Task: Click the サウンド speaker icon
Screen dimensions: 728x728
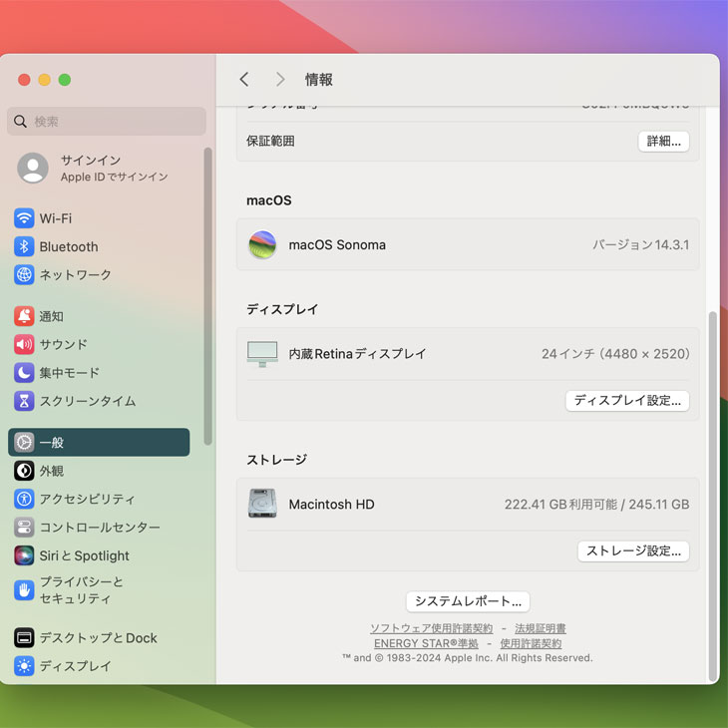Action: pos(24,344)
